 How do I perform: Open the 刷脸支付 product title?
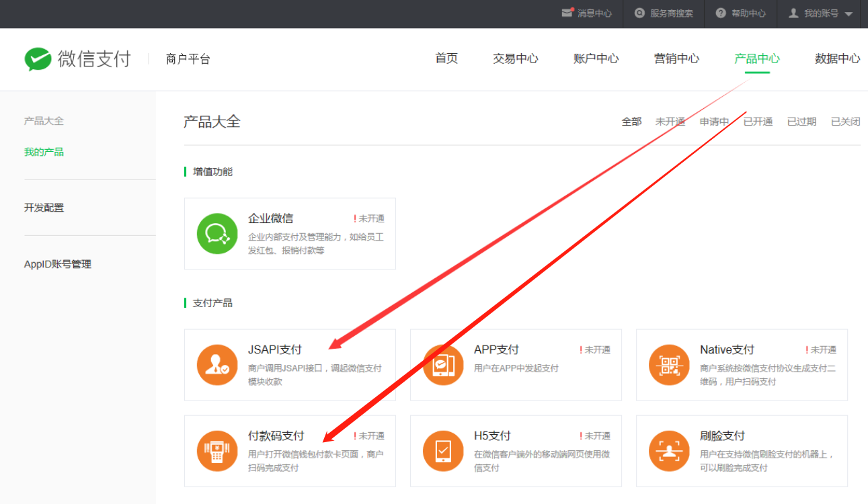(722, 435)
